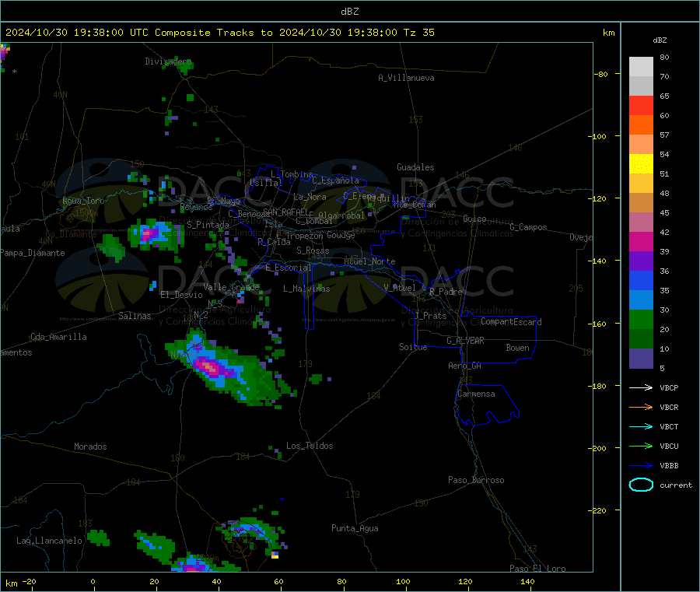This screenshot has height=592, width=700.
Task: Select the 80 dBZ light gray swatch
Action: [x=641, y=67]
